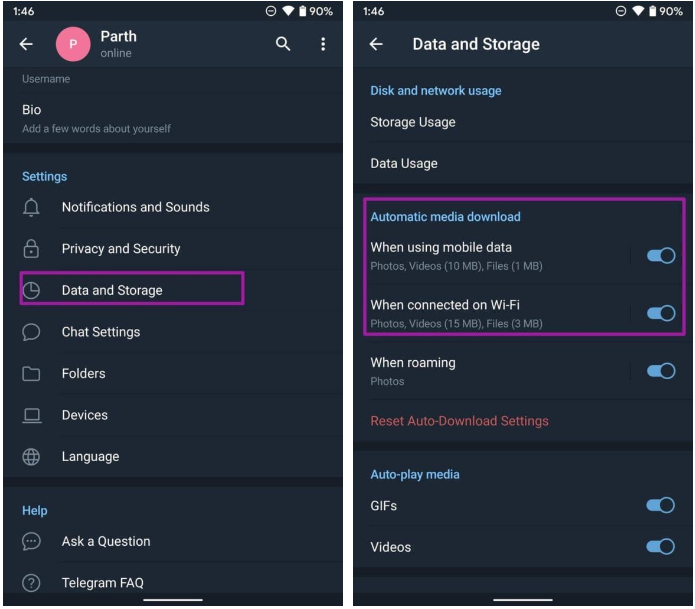Tap the back arrow in Data and Storage
Image resolution: width=695 pixels, height=609 pixels.
(x=376, y=44)
